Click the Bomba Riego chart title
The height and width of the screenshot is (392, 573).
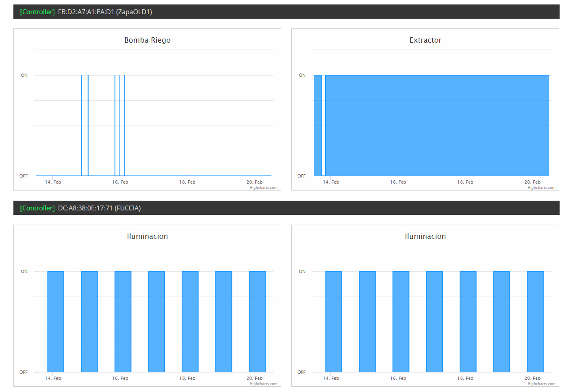point(147,40)
